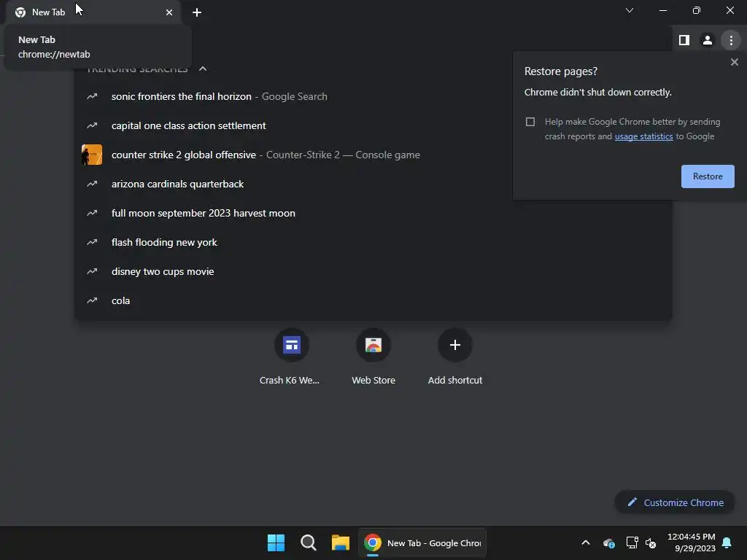Select sonic frontiers the final horizon suggestion
Viewport: 747px width, 560px height.
tap(373, 97)
